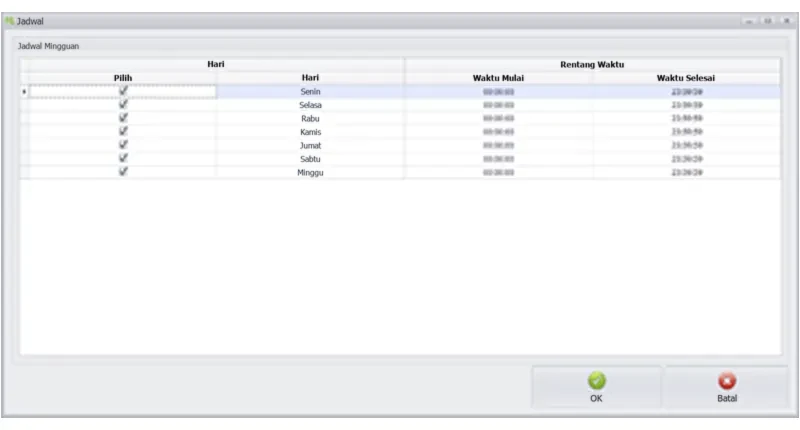The height and width of the screenshot is (430, 800).
Task: Select the Kamis day cell
Action: (x=310, y=132)
